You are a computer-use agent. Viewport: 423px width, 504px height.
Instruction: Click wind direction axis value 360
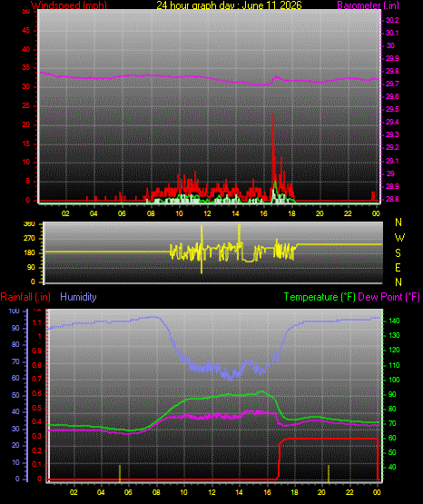[29, 224]
